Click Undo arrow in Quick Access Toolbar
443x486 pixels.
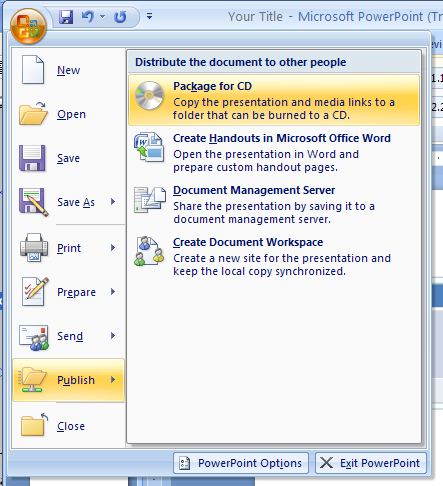pyautogui.click(x=88, y=16)
